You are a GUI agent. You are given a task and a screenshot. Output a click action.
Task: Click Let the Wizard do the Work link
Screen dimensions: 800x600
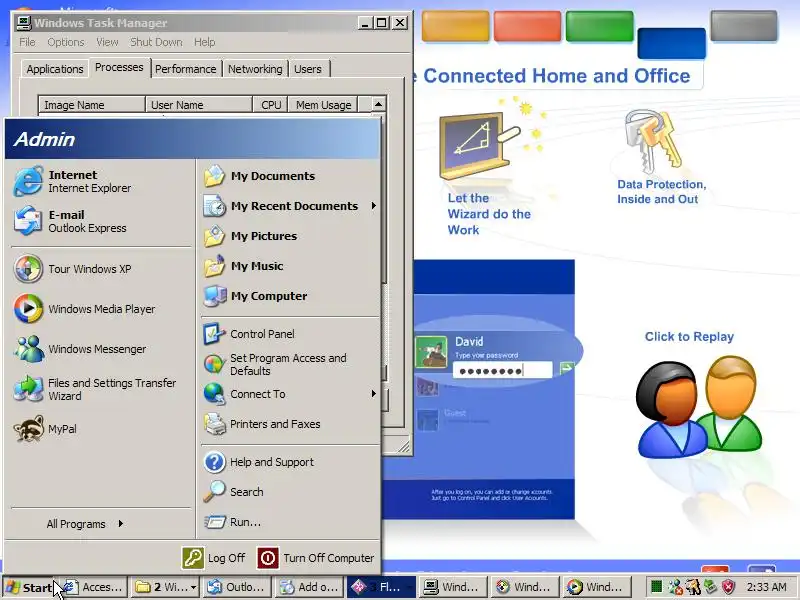pos(489,214)
